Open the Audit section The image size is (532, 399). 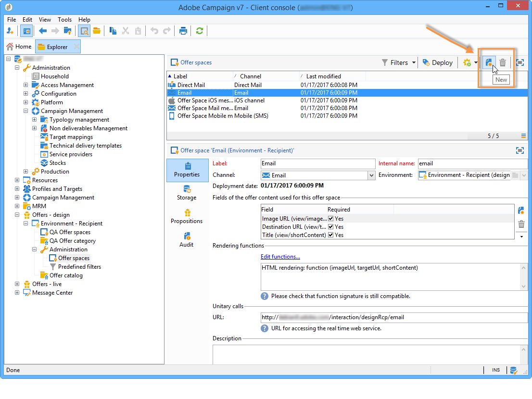pos(187,240)
